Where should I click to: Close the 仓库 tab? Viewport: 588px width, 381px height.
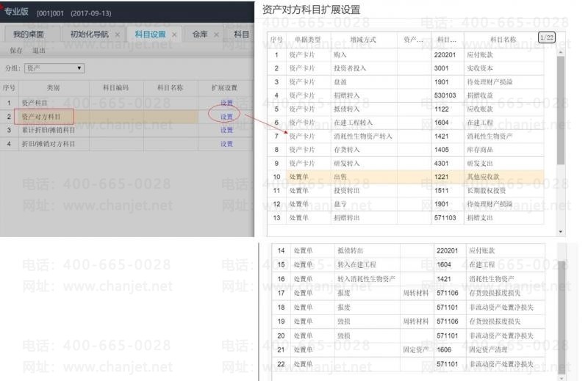point(216,35)
